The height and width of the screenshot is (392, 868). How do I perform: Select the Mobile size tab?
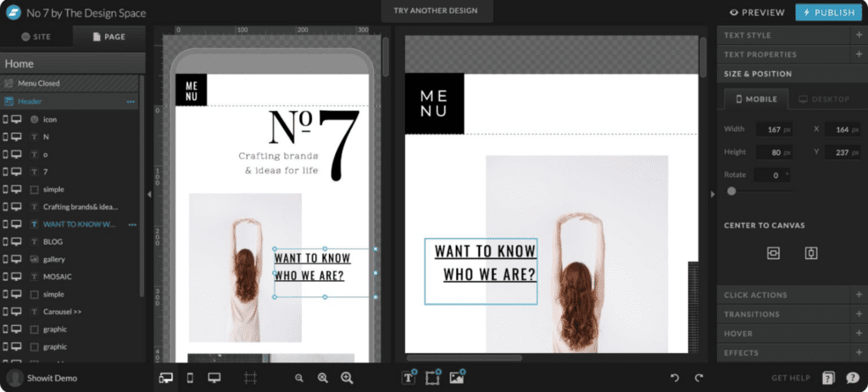(x=756, y=99)
